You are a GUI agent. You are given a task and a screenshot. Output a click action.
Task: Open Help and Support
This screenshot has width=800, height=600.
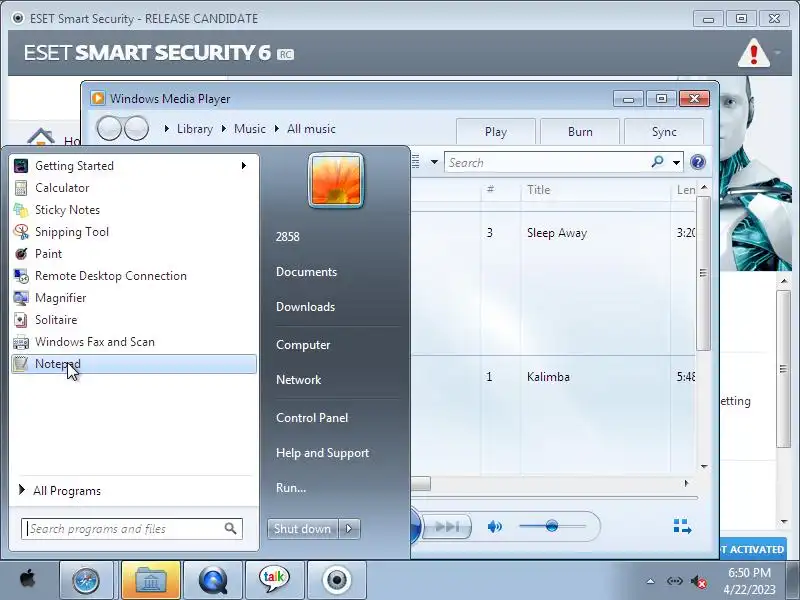[x=322, y=453]
